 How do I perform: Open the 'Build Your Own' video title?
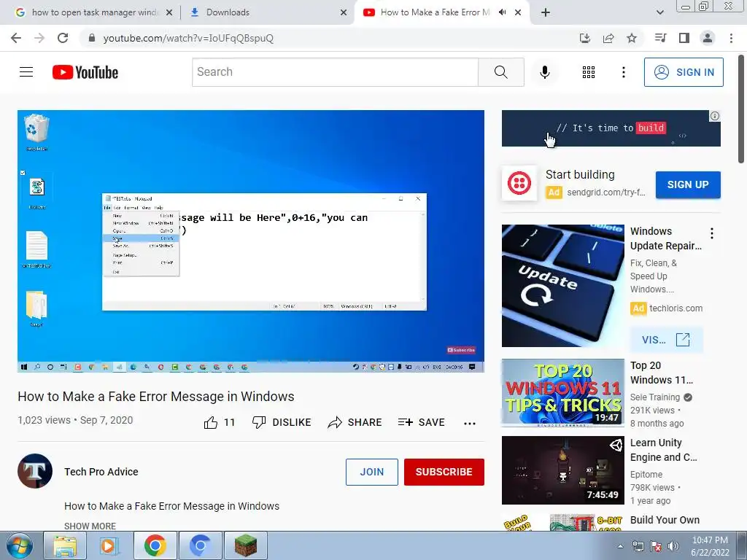(x=665, y=520)
